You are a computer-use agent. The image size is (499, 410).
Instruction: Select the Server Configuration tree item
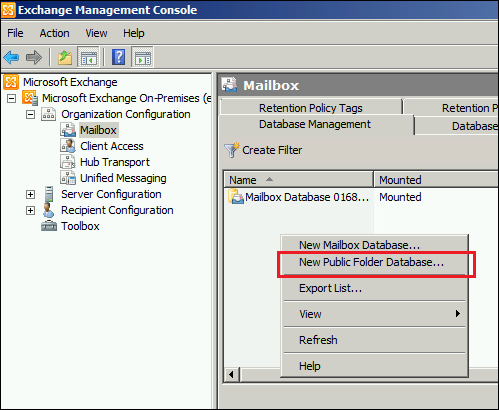point(111,194)
